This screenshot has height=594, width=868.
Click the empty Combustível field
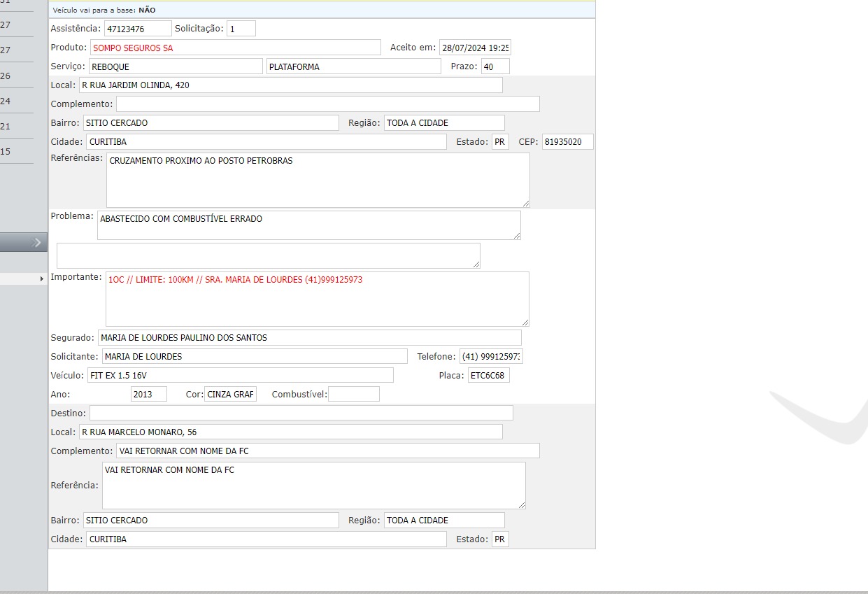[x=354, y=394]
